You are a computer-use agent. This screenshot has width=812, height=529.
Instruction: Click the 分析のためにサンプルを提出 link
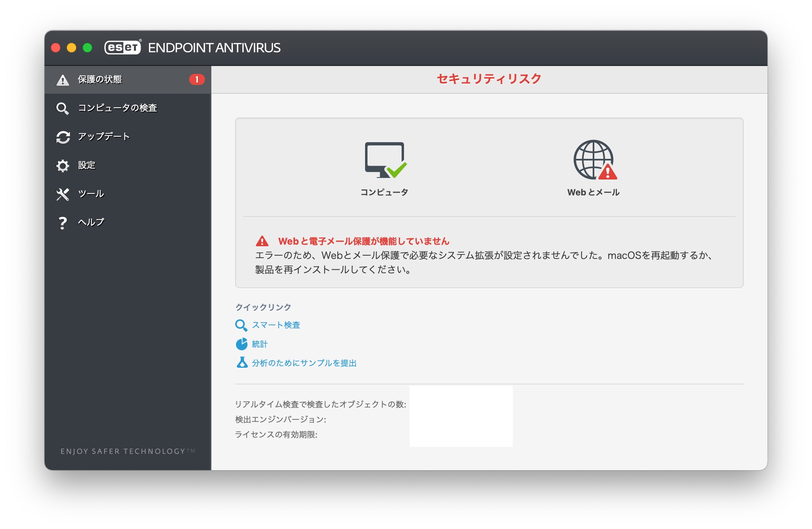point(304,363)
